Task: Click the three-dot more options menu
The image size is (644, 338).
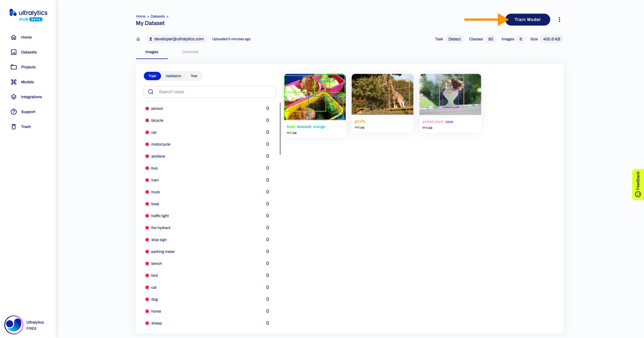Action: click(x=560, y=19)
